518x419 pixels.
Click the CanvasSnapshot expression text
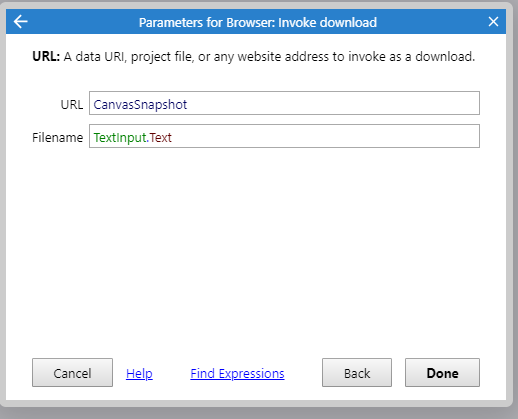click(x=140, y=105)
